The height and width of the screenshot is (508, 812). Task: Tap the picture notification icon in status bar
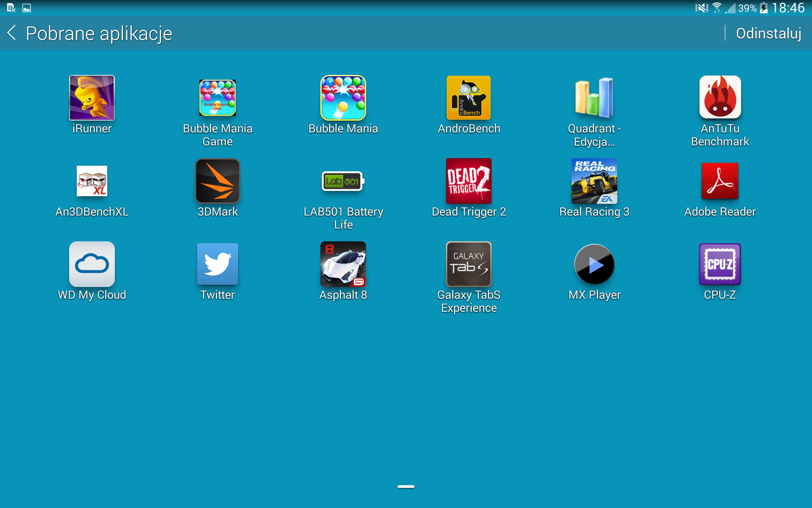coord(27,8)
